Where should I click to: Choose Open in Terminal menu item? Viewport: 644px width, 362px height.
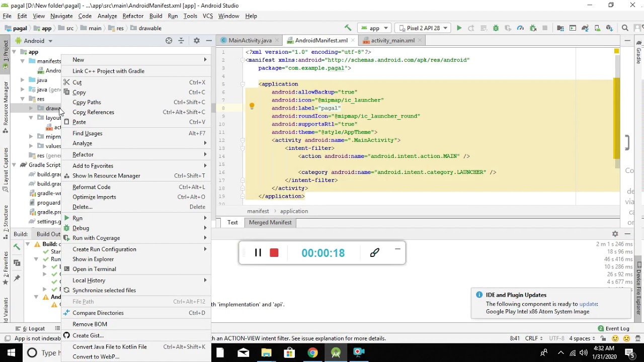pyautogui.click(x=136, y=269)
